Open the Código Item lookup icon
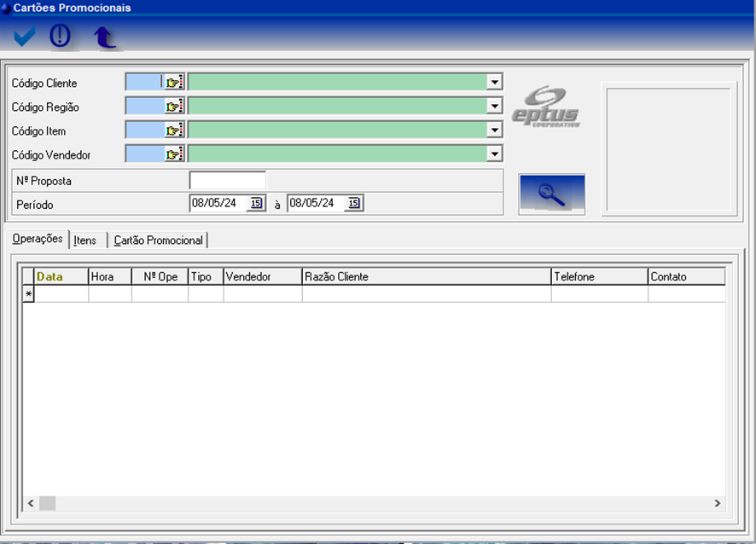 coord(174,130)
